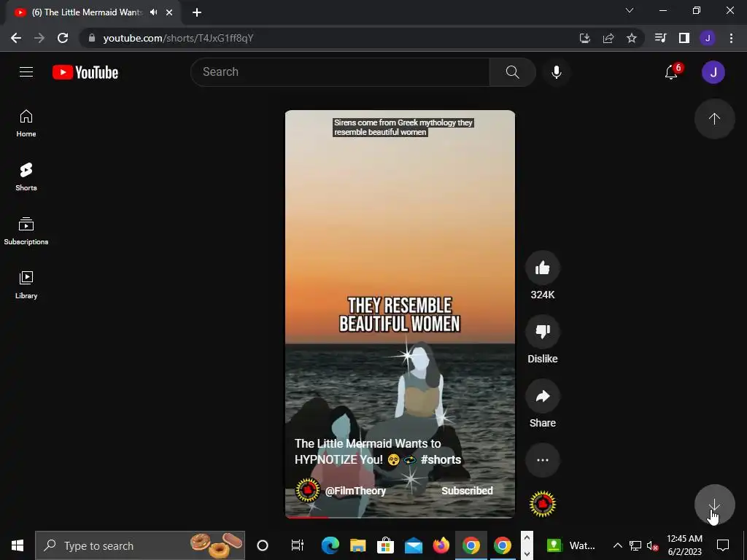Go back in the browser

[x=16, y=38]
